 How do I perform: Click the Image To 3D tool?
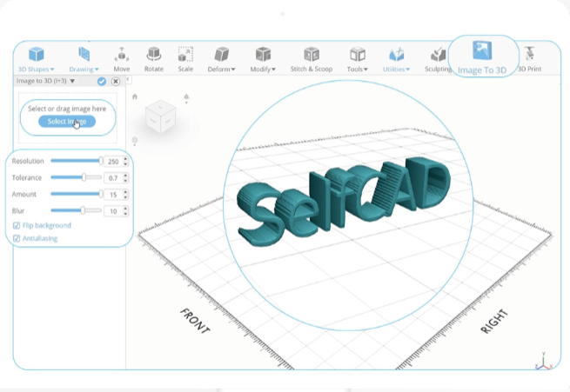pos(482,57)
